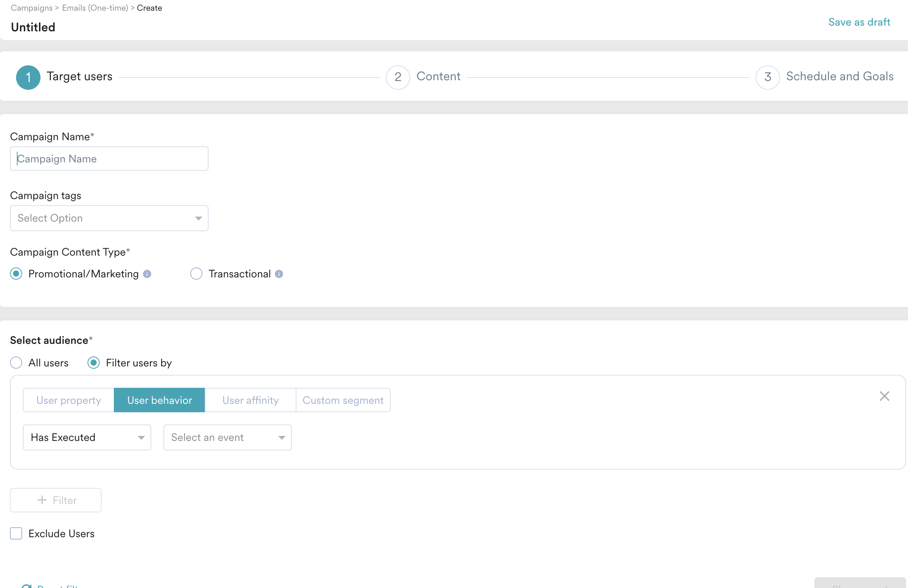
Task: Click step 3 Schedule and Goals circle
Action: tap(767, 77)
